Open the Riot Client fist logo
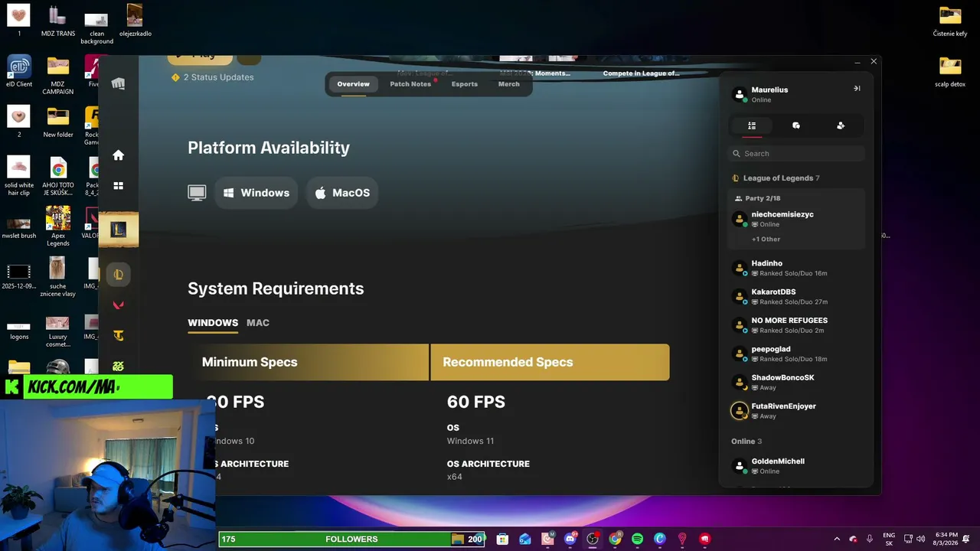The image size is (980, 551). pyautogui.click(x=118, y=83)
